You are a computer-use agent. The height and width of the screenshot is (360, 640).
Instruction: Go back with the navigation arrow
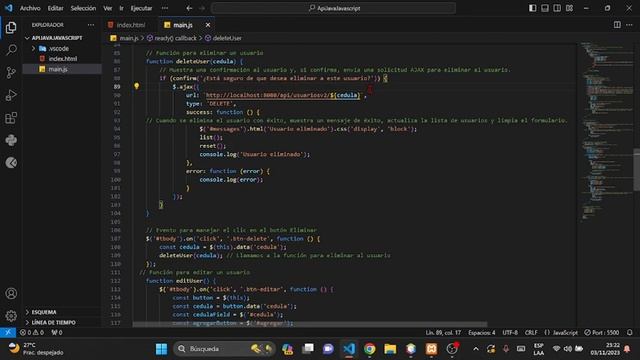[189, 8]
